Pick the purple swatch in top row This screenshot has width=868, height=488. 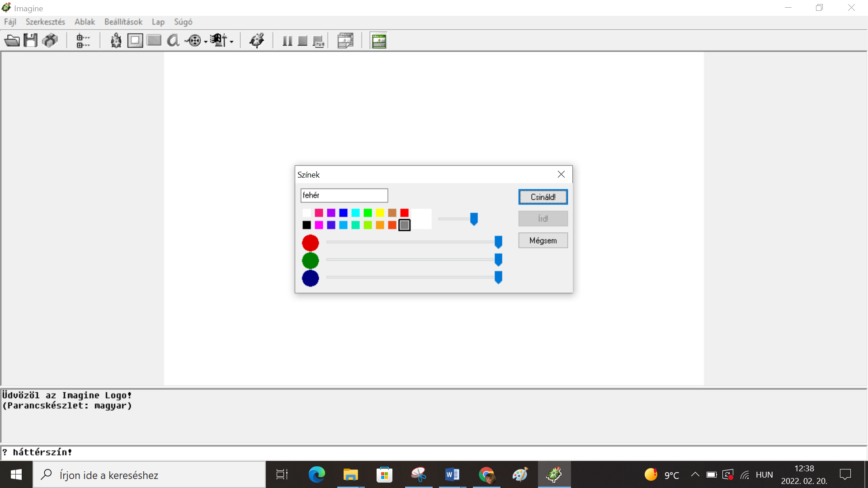(331, 213)
